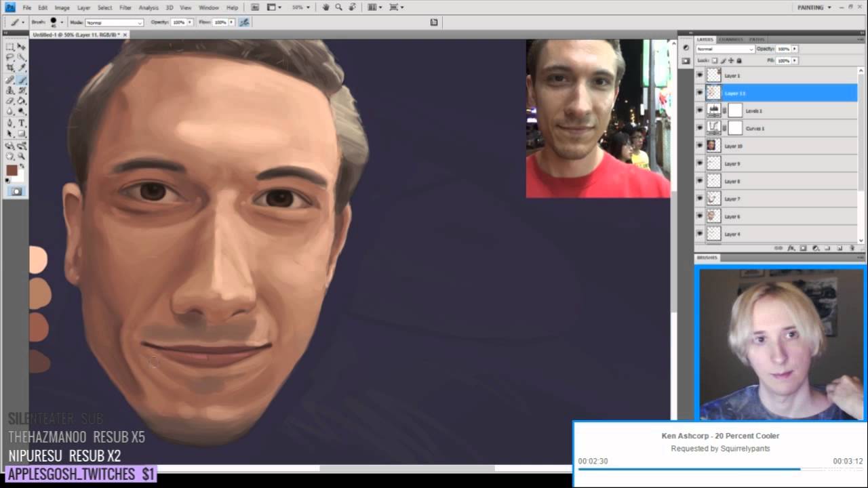Image resolution: width=868 pixels, height=488 pixels.
Task: Select the 3D Rotate tool
Action: click(10, 146)
